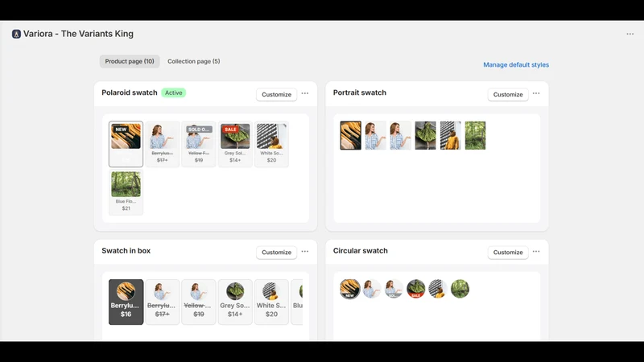Click the Polaroid swatch heading
The image size is (644, 362).
coord(130,93)
